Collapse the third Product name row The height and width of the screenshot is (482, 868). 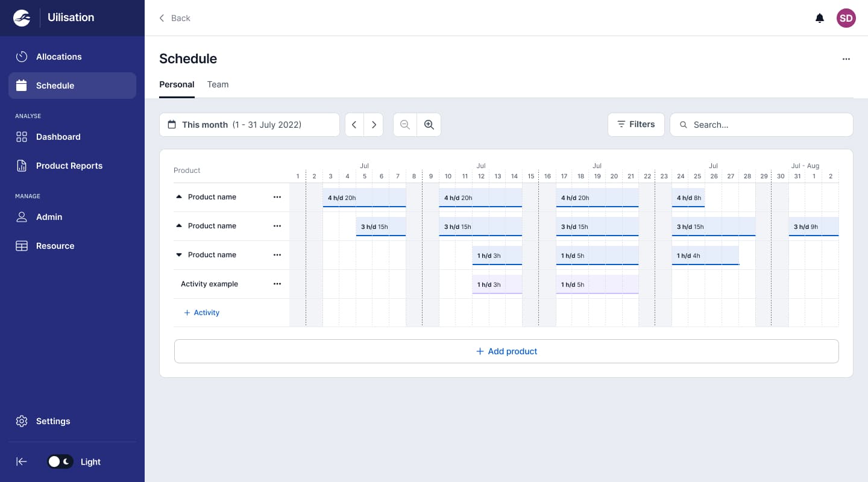pyautogui.click(x=179, y=255)
